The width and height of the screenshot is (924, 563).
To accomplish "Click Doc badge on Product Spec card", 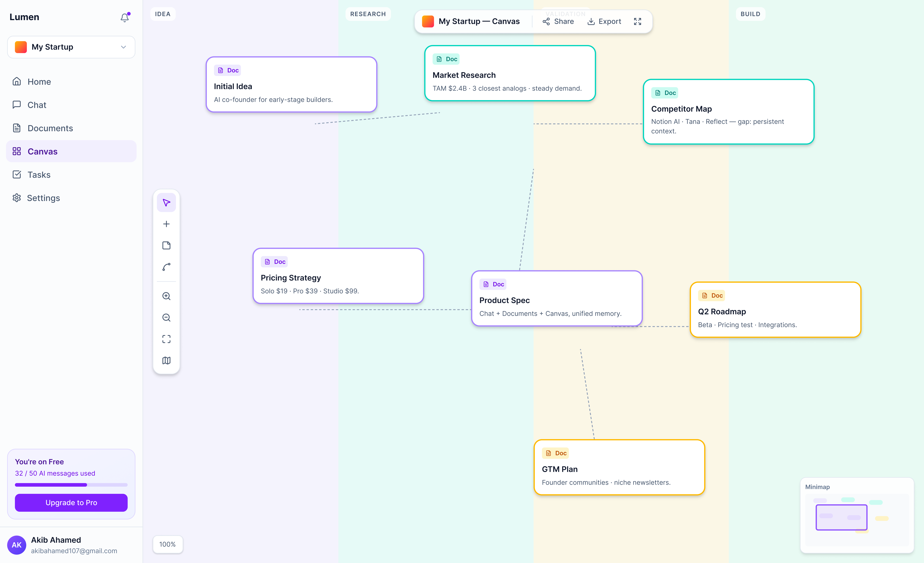I will 493,284.
